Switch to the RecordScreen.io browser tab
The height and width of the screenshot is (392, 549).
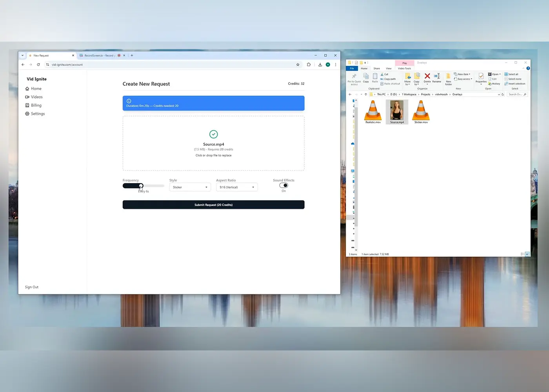[x=99, y=56]
